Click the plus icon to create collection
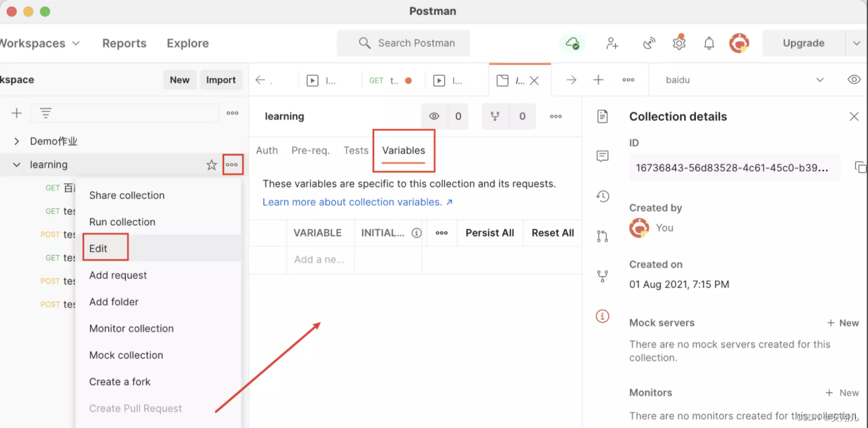Screen dimensions: 868x428 tap(17, 113)
